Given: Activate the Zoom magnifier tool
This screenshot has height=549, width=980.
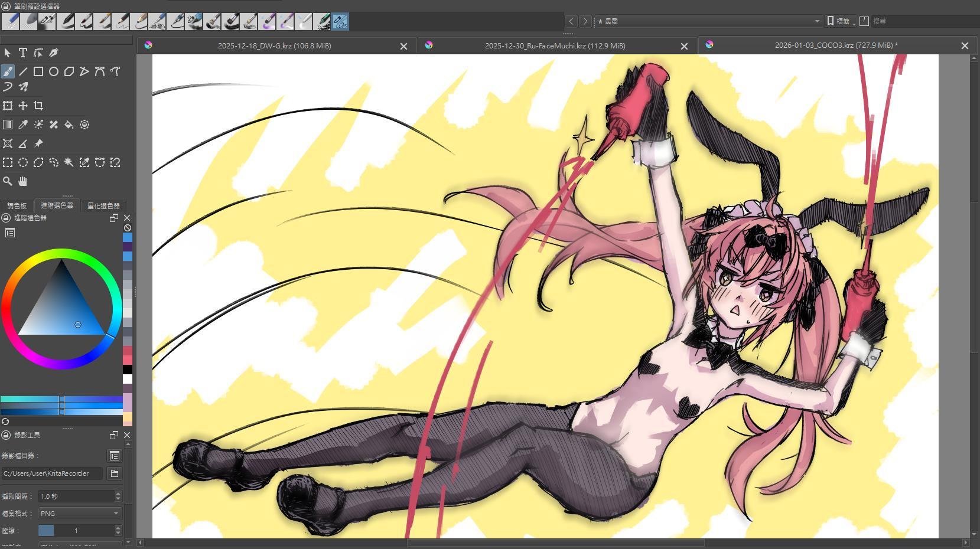Looking at the screenshot, I should point(8,181).
